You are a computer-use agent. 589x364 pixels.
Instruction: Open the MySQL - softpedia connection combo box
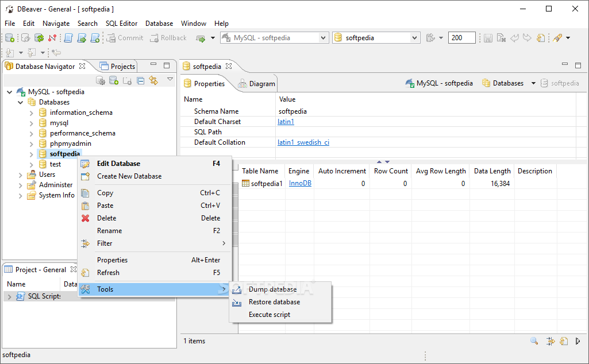[x=275, y=38]
